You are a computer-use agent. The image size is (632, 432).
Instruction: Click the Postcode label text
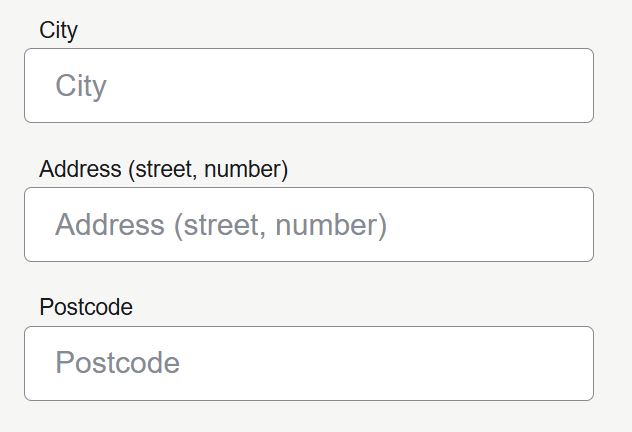86,307
